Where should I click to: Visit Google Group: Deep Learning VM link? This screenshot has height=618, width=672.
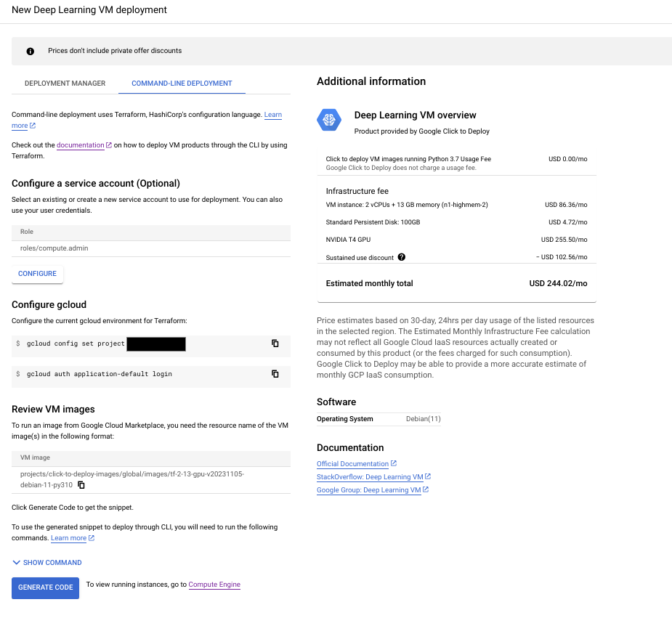(x=368, y=490)
